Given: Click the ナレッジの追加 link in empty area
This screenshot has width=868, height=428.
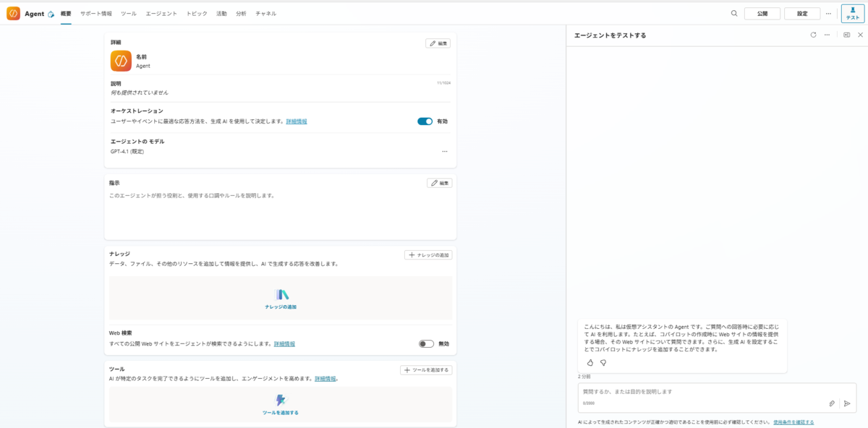Looking at the screenshot, I should [x=281, y=307].
